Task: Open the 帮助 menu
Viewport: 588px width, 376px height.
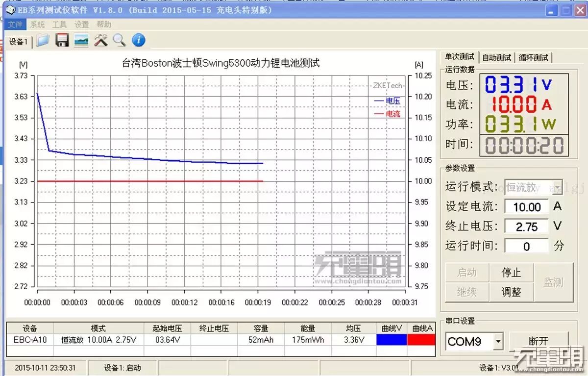Action: 103,25
